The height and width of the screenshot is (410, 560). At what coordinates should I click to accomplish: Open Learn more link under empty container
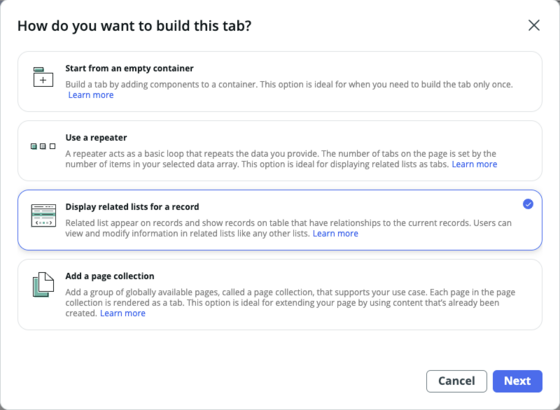[x=91, y=95]
